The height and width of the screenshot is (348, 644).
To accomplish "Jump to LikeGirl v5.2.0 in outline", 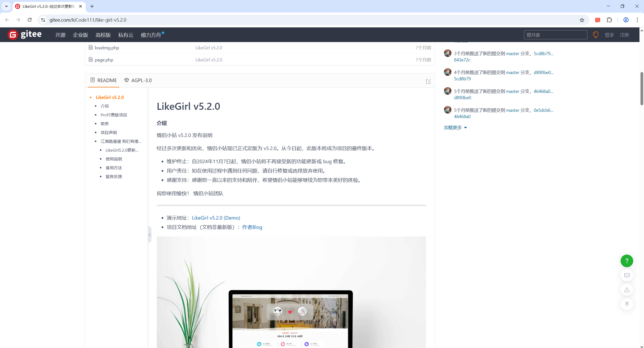I will (x=110, y=97).
